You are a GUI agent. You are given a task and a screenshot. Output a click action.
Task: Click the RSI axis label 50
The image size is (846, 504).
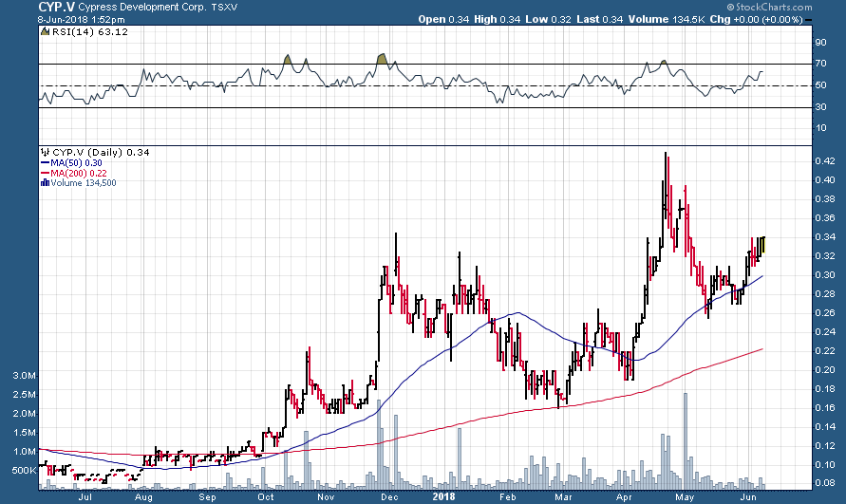[x=820, y=85]
